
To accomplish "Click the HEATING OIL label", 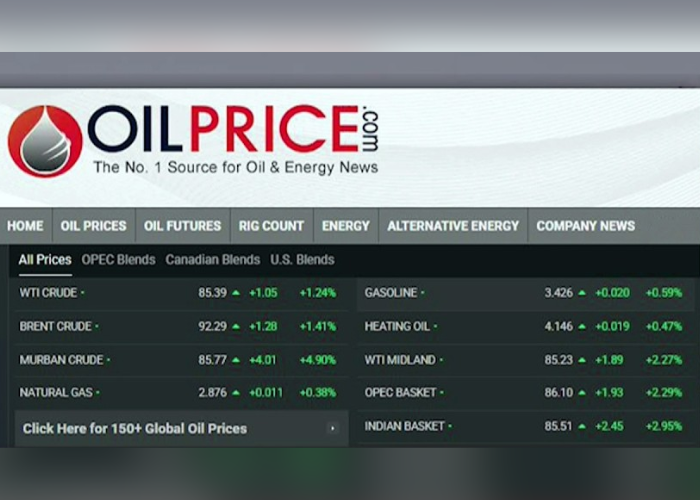I will point(397,326).
